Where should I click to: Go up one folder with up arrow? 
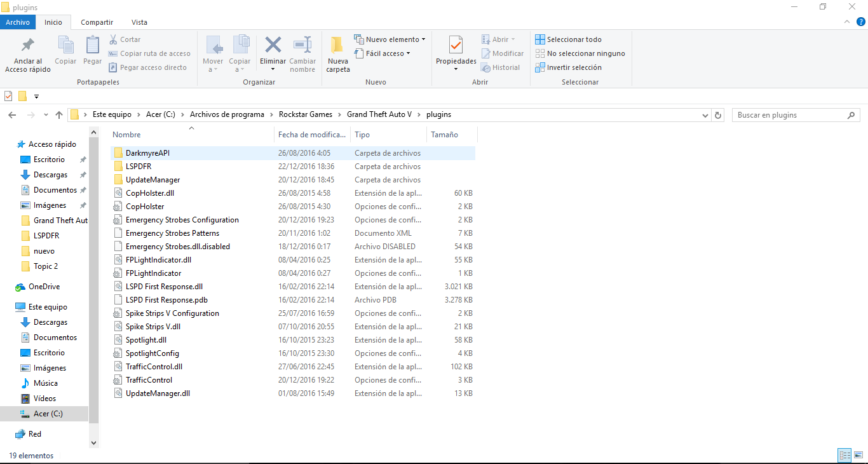coord(59,115)
